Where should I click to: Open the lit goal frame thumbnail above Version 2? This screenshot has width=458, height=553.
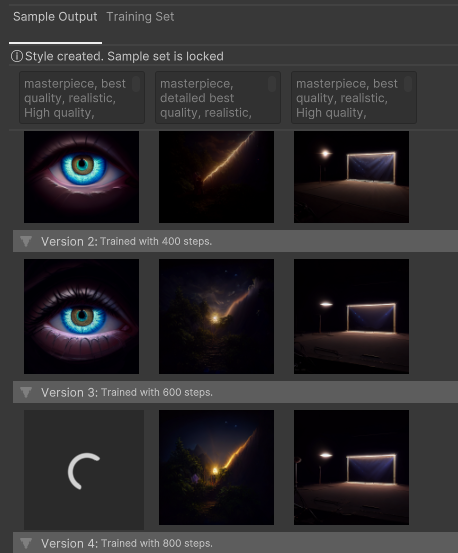[352, 177]
